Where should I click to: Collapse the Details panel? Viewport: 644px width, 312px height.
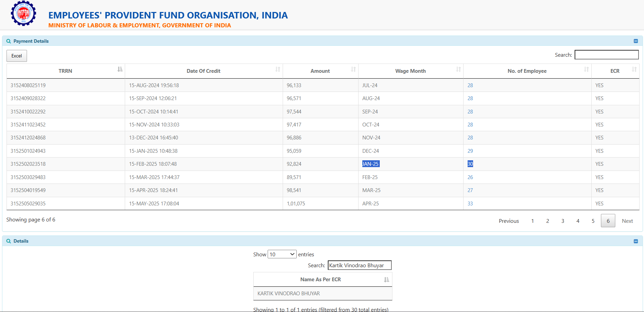click(x=636, y=241)
